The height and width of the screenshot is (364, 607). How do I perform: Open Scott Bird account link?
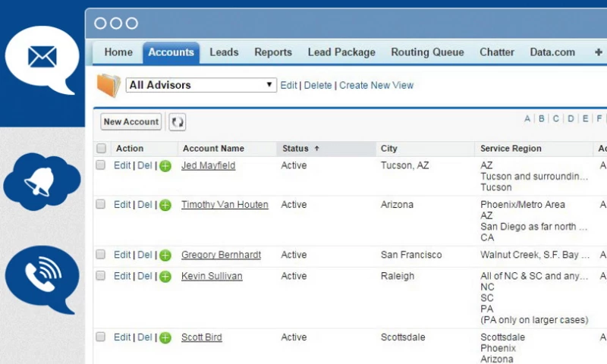[202, 337]
